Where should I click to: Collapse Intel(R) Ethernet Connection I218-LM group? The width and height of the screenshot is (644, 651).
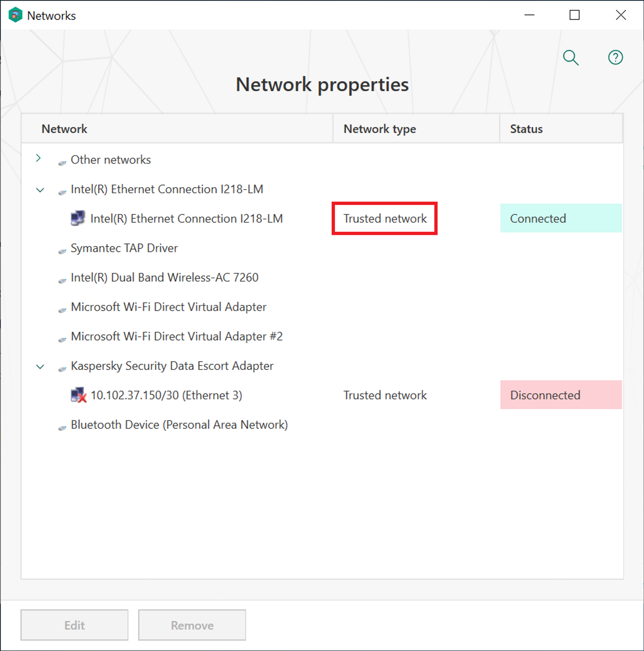coord(40,190)
